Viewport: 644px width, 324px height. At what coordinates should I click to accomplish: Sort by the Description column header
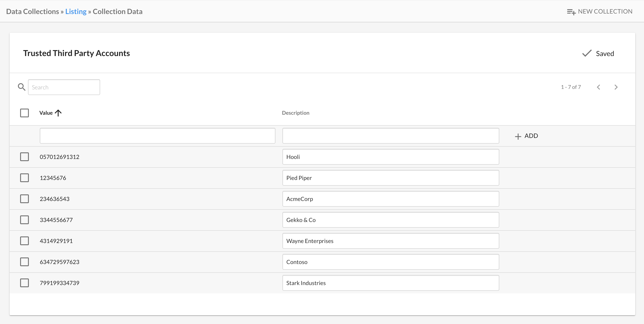coord(296,113)
